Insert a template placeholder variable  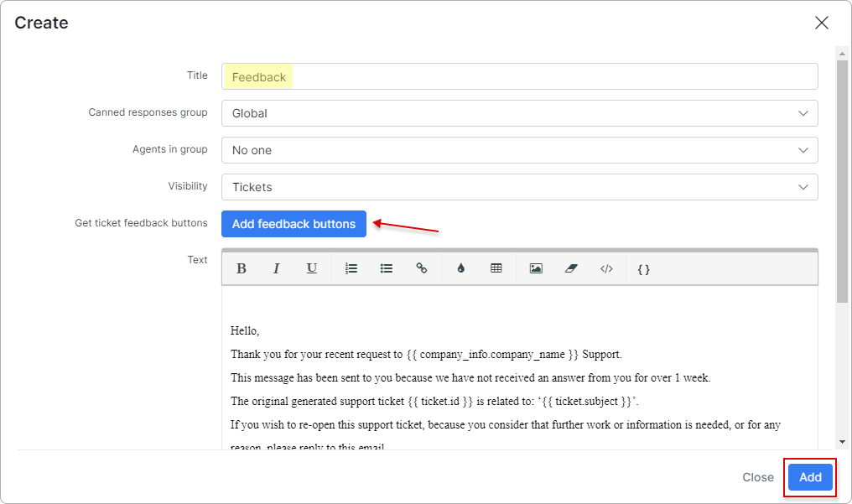point(642,268)
